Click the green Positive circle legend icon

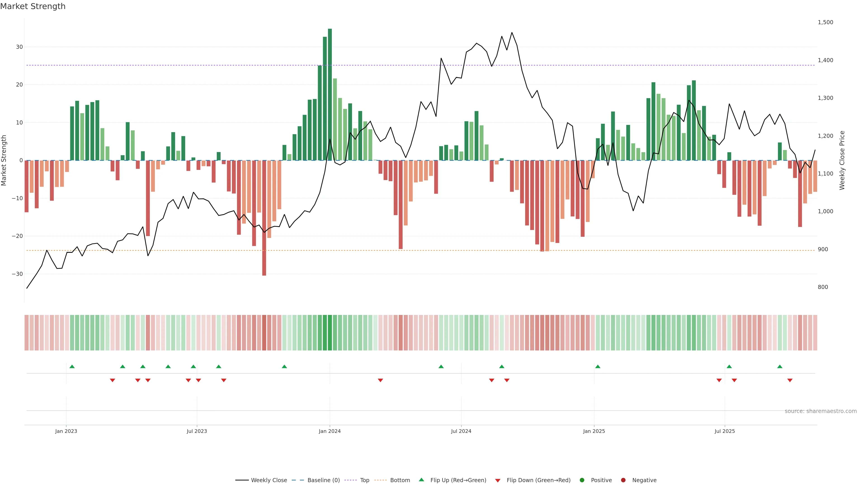coord(582,480)
